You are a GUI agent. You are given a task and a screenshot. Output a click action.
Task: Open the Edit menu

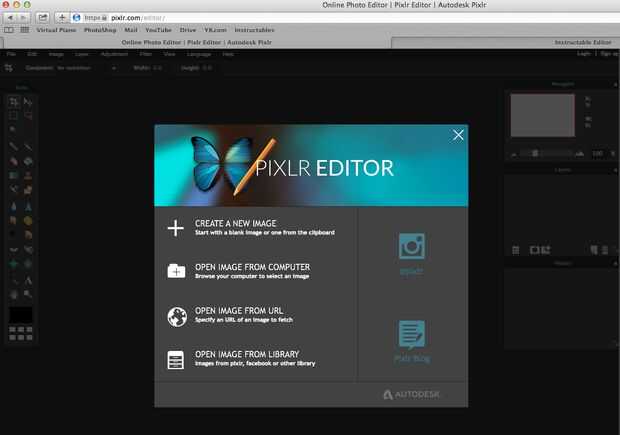click(x=32, y=54)
